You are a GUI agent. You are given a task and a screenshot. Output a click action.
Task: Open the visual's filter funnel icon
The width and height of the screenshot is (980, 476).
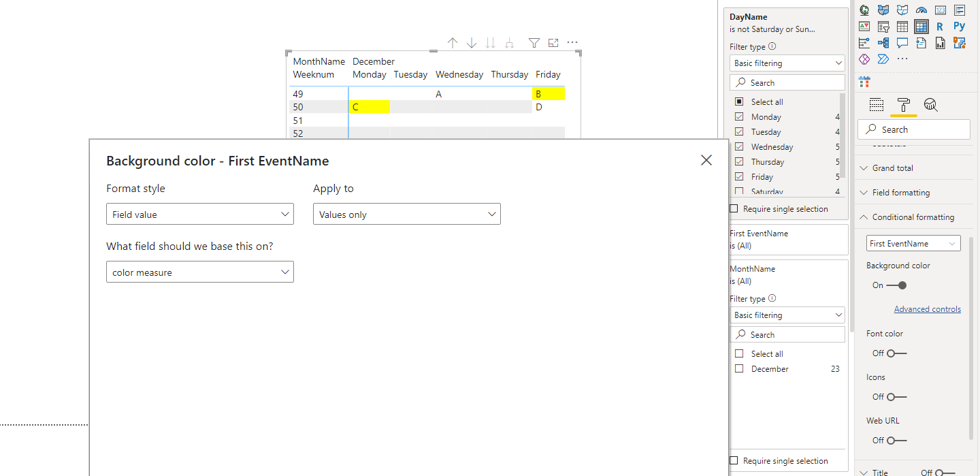(534, 43)
